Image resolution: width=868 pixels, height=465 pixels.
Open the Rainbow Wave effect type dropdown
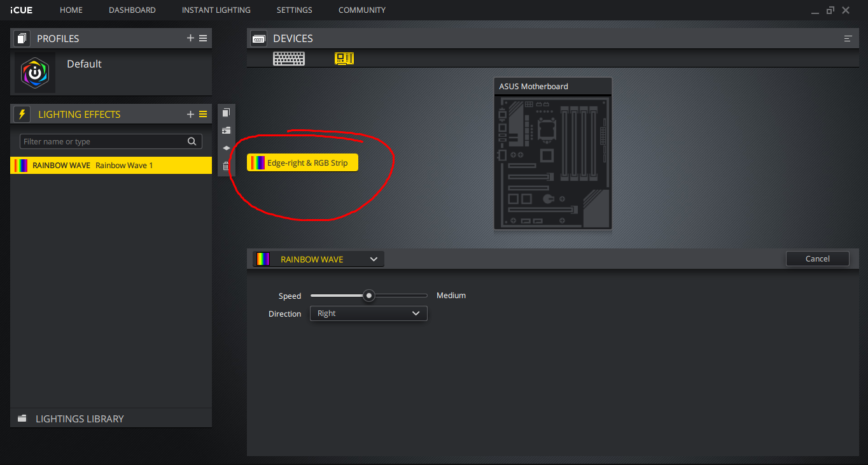(318, 259)
